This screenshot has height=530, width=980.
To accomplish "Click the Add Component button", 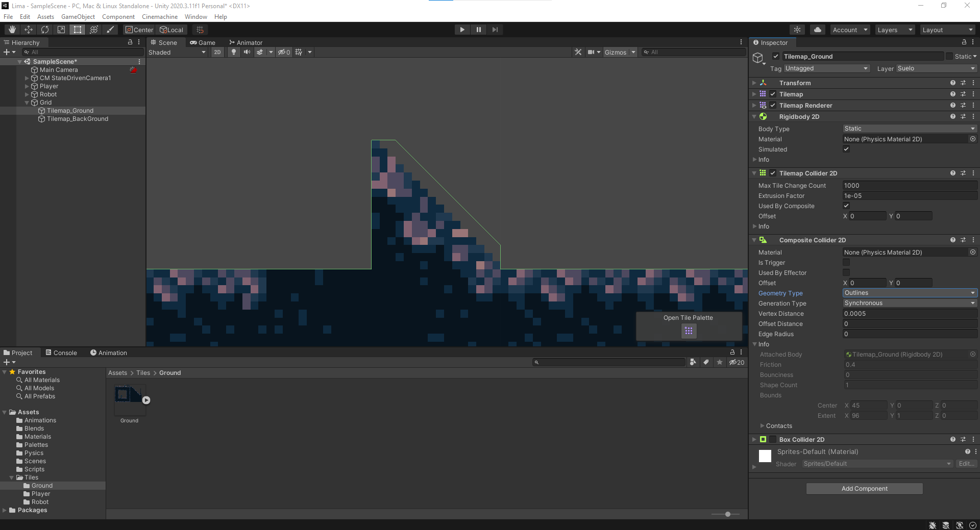I will (864, 488).
